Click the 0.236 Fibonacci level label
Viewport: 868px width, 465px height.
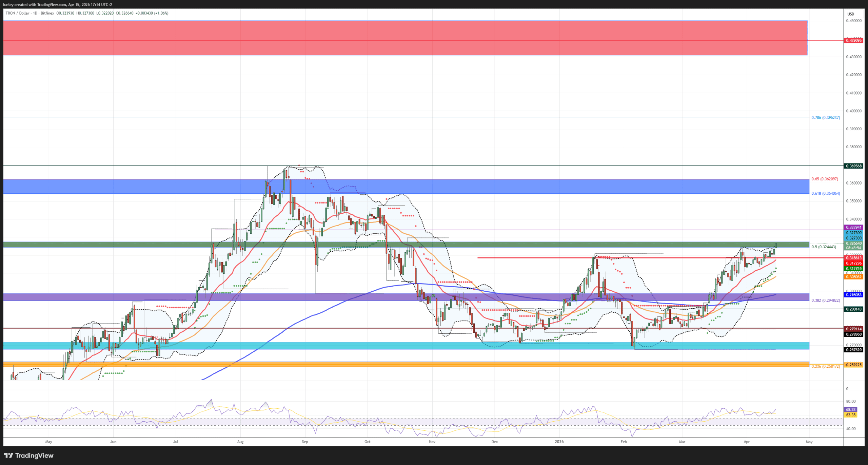point(825,367)
